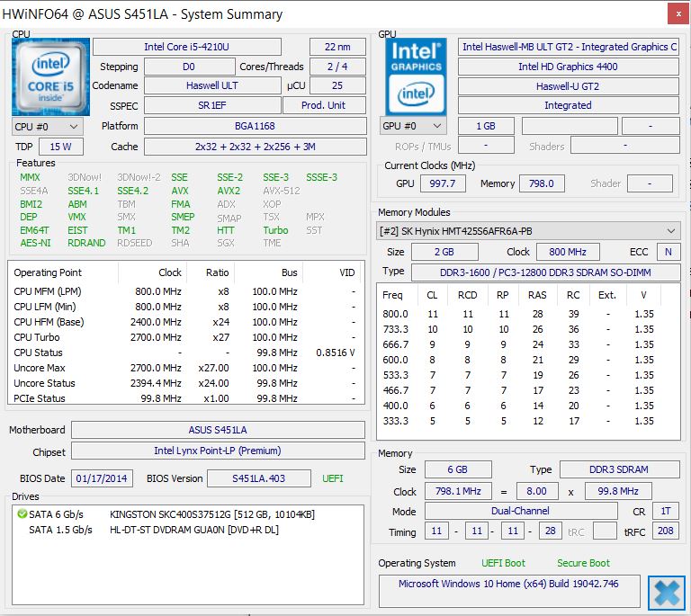Expand the SK Hynix memory module dropdown

pyautogui.click(x=528, y=231)
